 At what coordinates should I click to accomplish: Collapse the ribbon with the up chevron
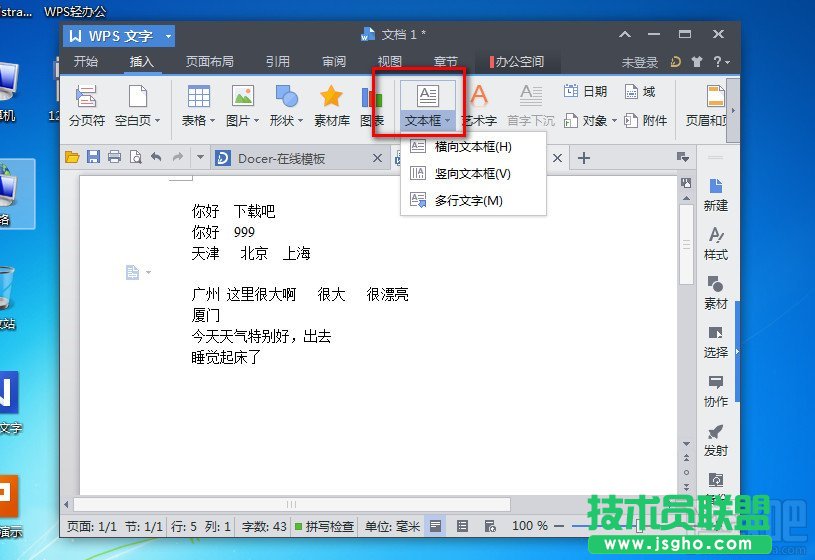point(625,34)
